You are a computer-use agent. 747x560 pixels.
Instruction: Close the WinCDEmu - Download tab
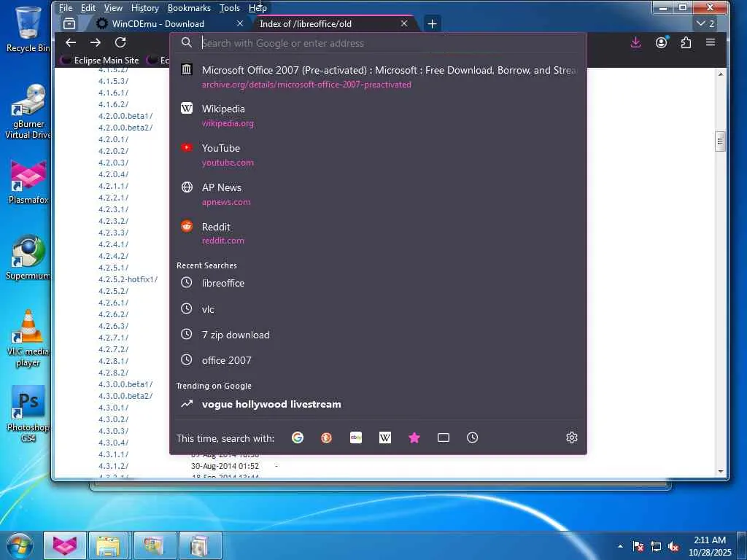[x=239, y=23]
